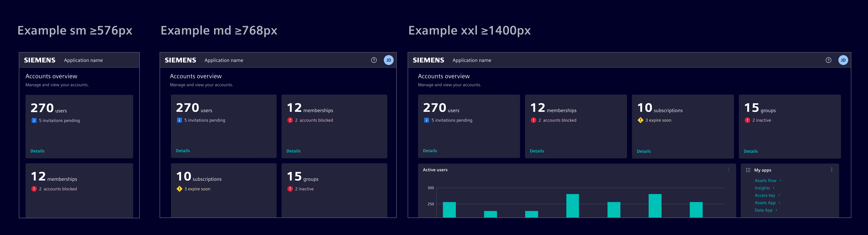Screen dimensions: 868x235
Task: Open the Active users options menu
Action: click(x=728, y=170)
